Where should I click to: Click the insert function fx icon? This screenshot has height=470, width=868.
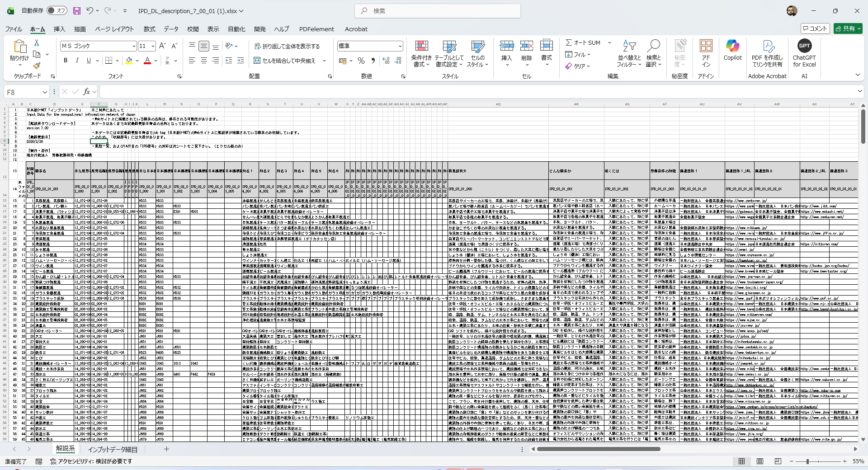pos(86,92)
